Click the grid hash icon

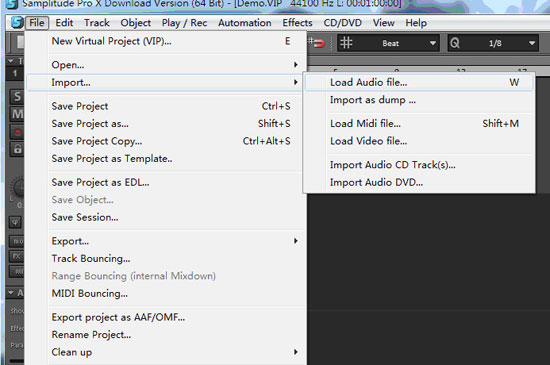pos(346,43)
